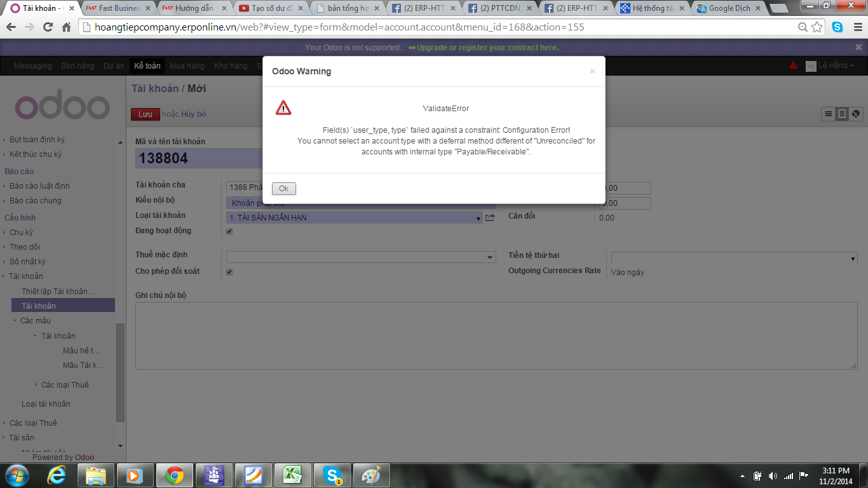
Task: Expand Các loại Thuế under Các mẫu
Action: (x=65, y=385)
